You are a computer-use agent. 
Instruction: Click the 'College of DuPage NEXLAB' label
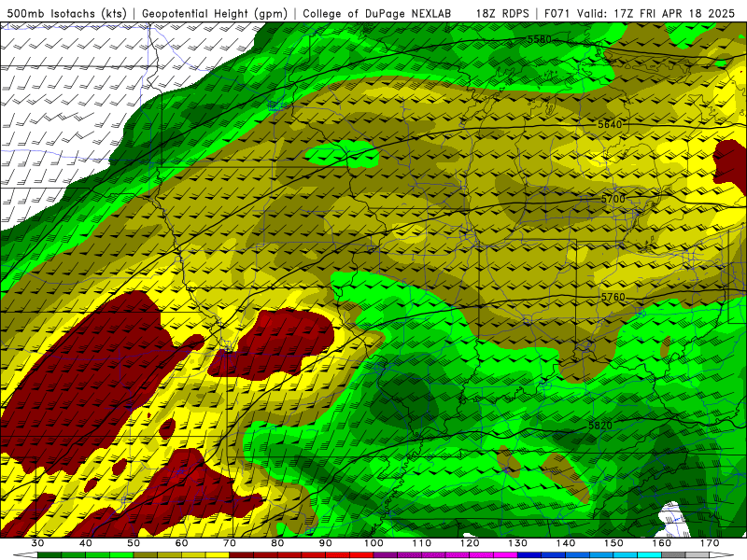pyautogui.click(x=377, y=13)
